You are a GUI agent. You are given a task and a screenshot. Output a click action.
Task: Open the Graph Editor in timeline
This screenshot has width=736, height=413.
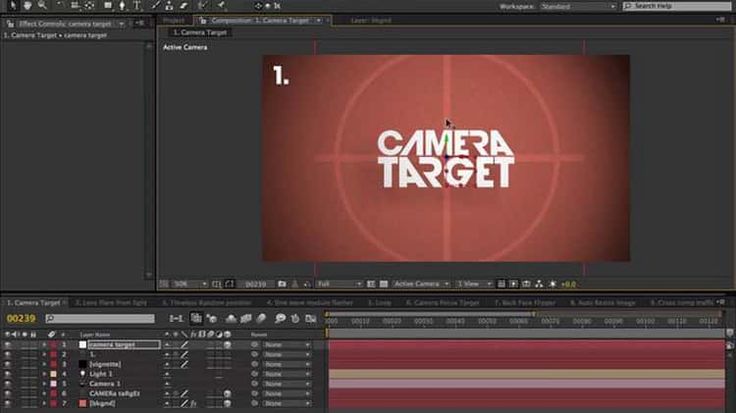pos(310,319)
